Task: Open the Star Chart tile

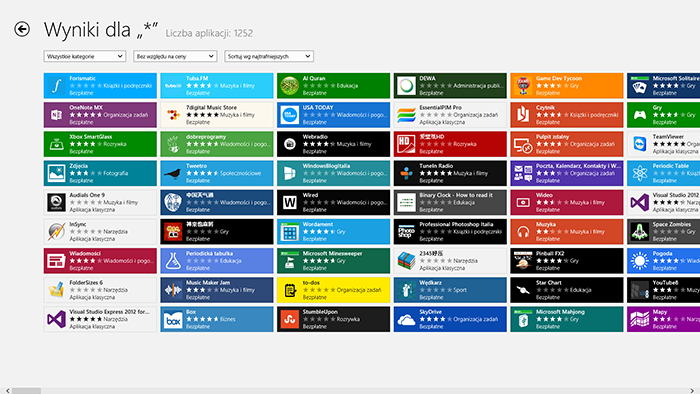Action: click(567, 290)
